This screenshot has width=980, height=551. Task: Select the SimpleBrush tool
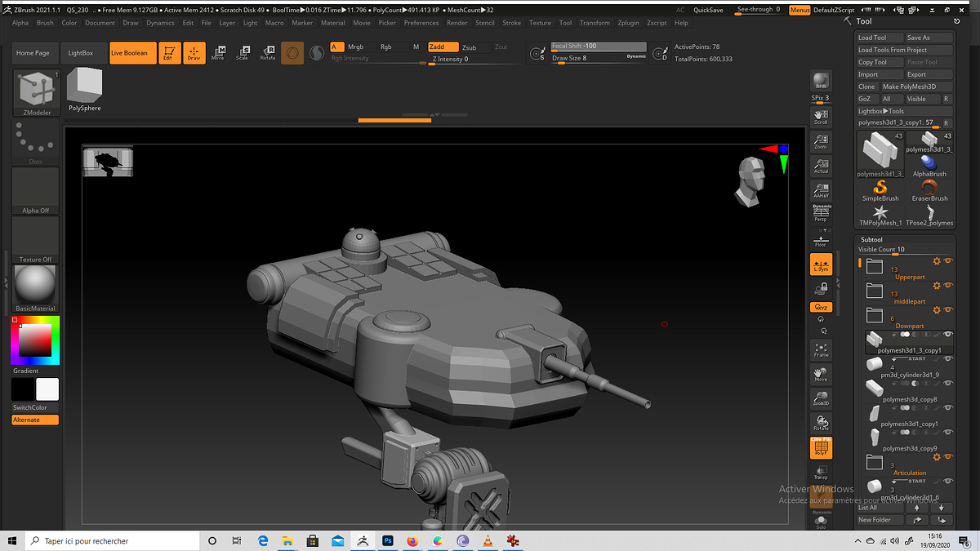[880, 192]
